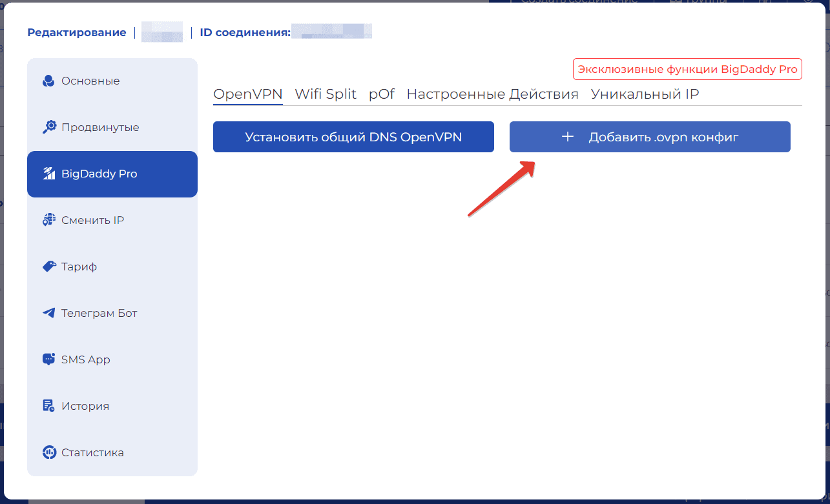The image size is (830, 504).
Task: Switch to the pOf tab
Action: (x=382, y=94)
